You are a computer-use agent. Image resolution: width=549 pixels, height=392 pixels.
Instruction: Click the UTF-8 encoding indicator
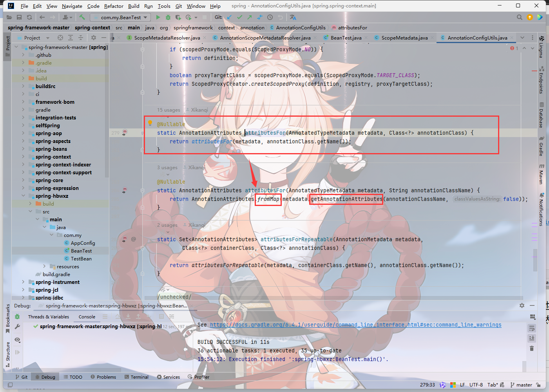[476, 385]
